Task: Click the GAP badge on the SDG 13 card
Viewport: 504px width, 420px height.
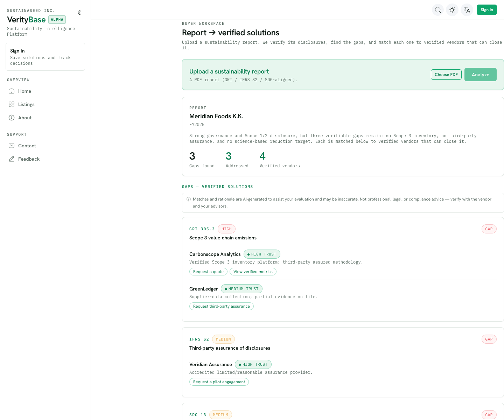Action: coord(489,415)
